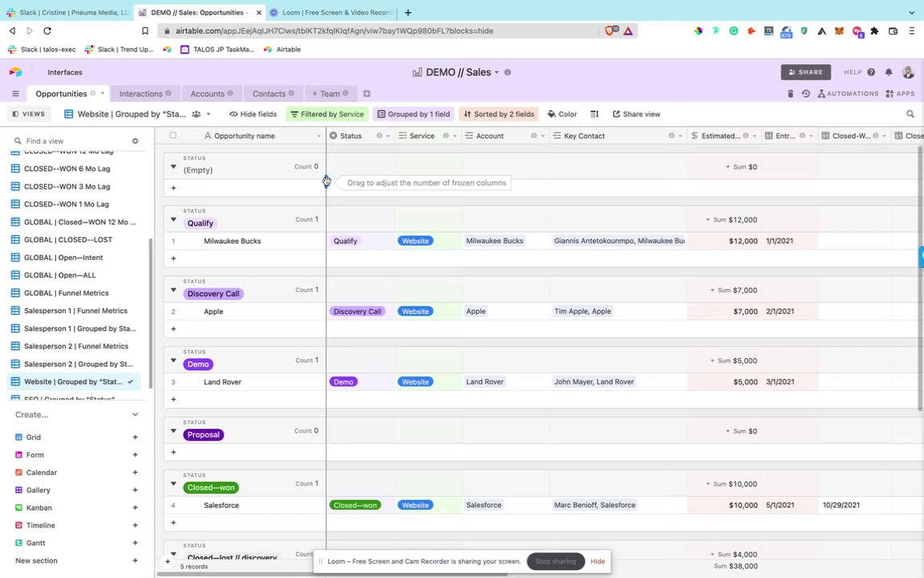Open collaborative view people icon
924x578 pixels.
pyautogui.click(x=197, y=114)
